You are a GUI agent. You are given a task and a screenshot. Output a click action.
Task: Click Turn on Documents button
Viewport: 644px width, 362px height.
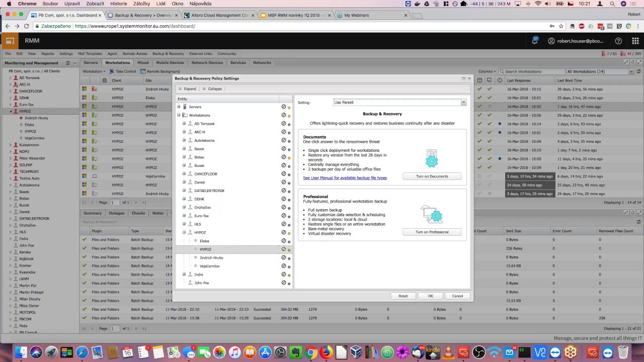coord(432,176)
